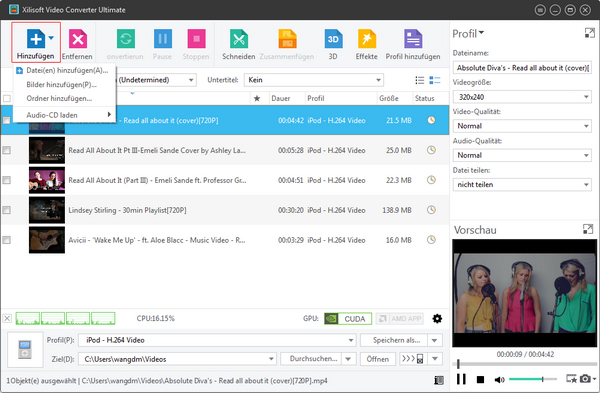This screenshot has width=600, height=393.
Task: Switch to simple list view icon
Action: click(419, 80)
